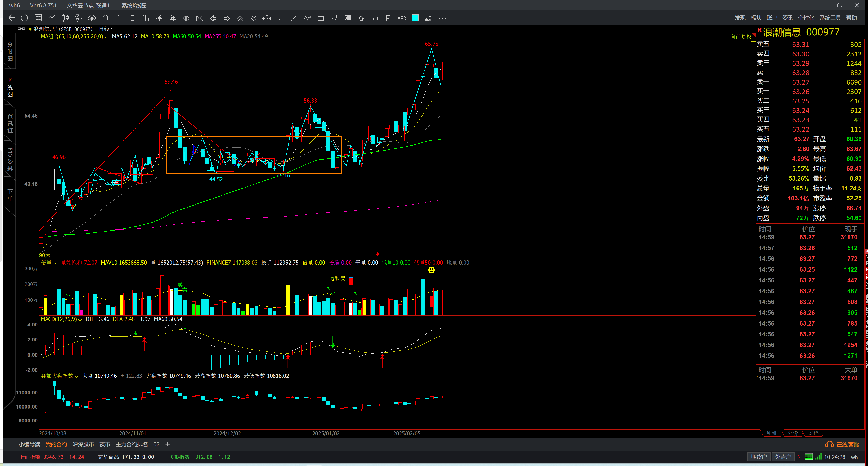868x466 pixels.
Task: Click the 期货户 account button
Action: (758, 457)
